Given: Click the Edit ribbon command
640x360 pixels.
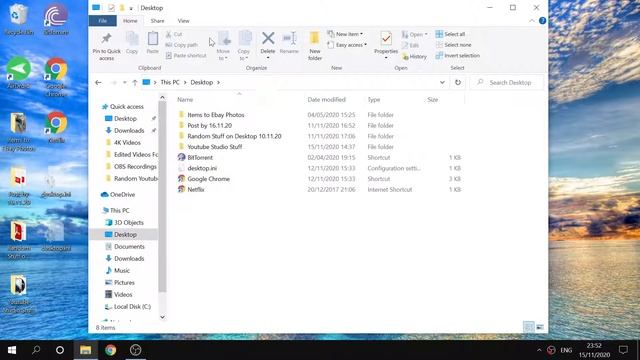Looking at the screenshot, I should 410,45.
